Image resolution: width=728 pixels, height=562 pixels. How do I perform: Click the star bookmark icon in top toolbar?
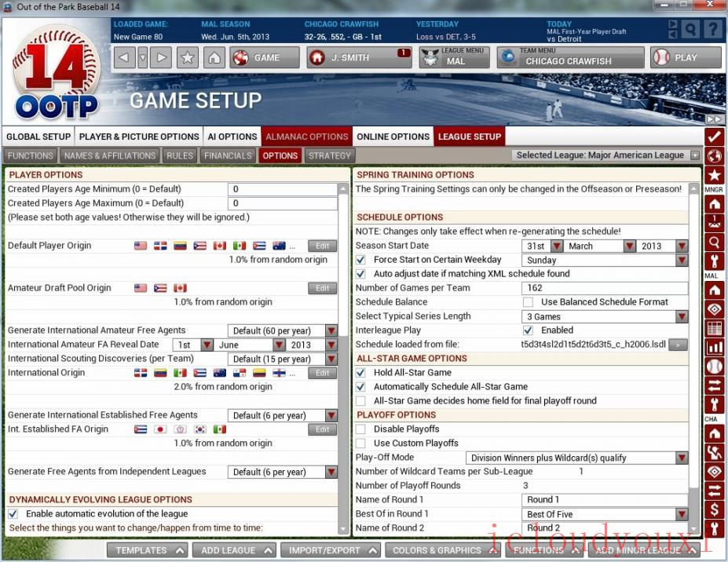coord(187,57)
